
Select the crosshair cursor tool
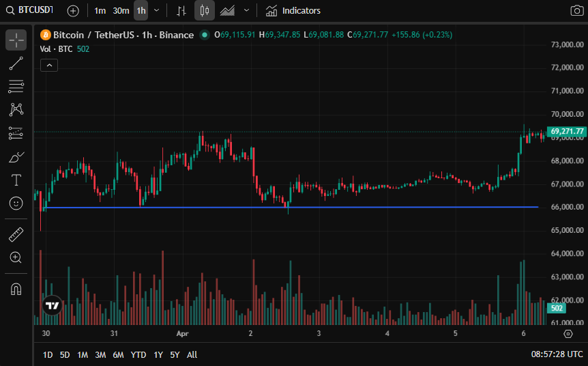16,40
